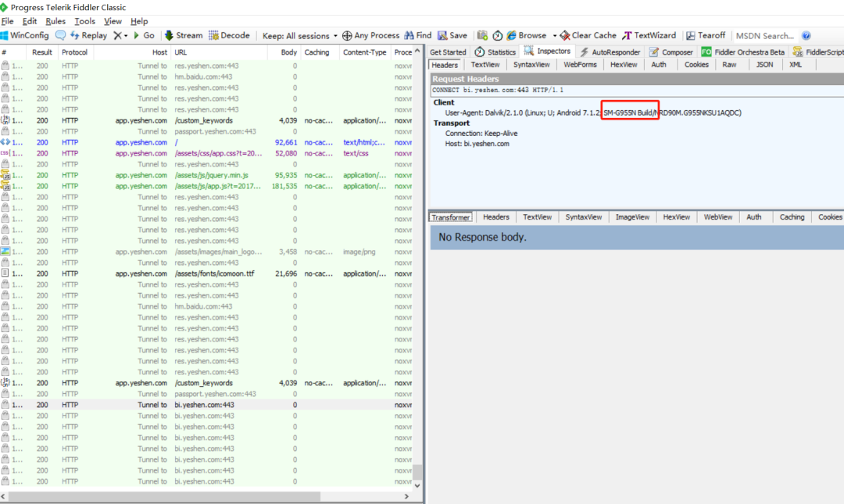Select the response ImageView tab
844x504 pixels.
(632, 217)
